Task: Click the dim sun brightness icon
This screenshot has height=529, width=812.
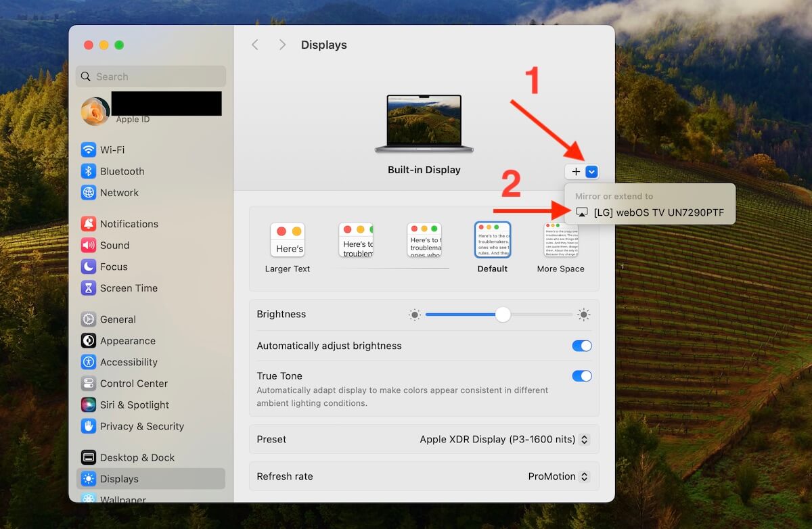Action: 414,315
